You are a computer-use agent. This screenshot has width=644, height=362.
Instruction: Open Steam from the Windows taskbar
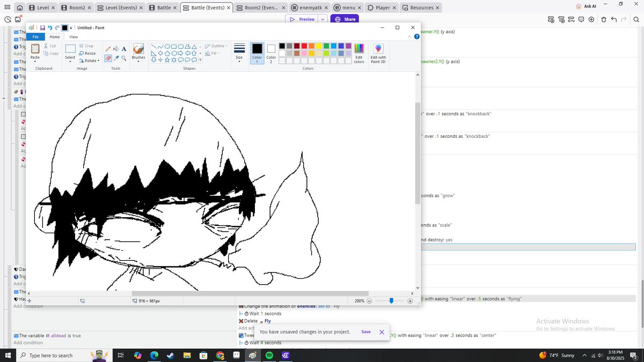[x=170, y=356]
